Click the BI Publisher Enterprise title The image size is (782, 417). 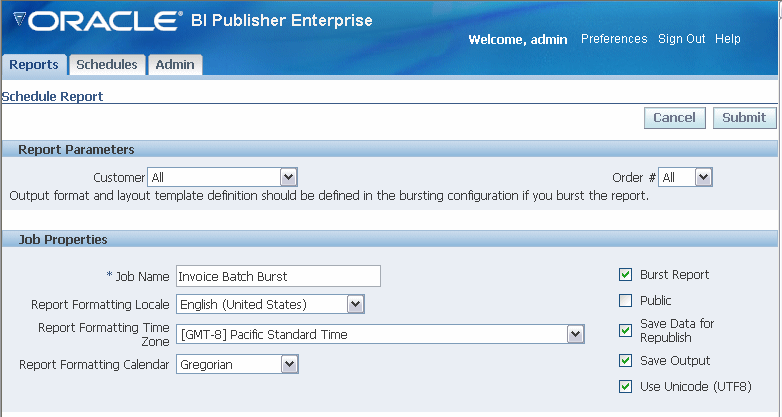click(x=282, y=20)
